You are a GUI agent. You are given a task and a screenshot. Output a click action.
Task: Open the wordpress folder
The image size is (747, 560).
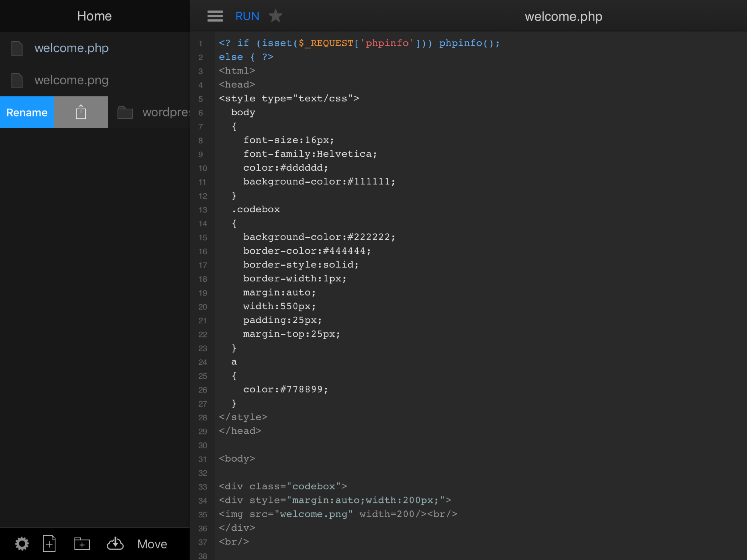pos(165,112)
